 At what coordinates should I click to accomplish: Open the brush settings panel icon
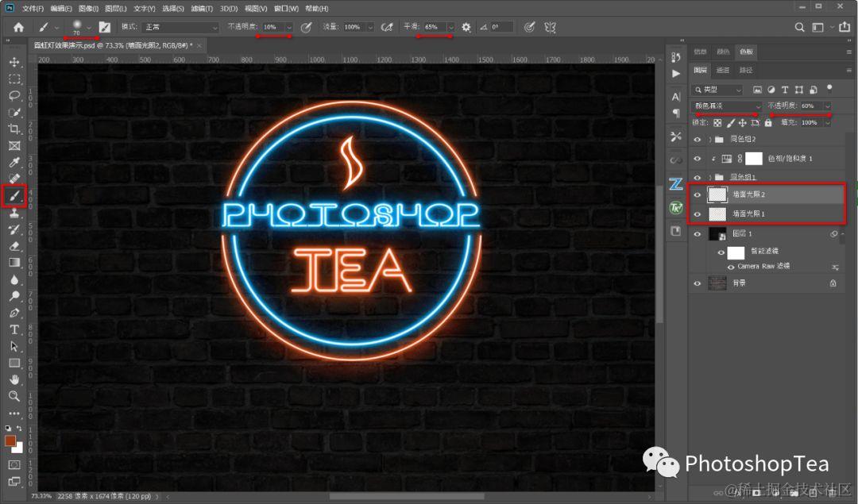pos(105,27)
